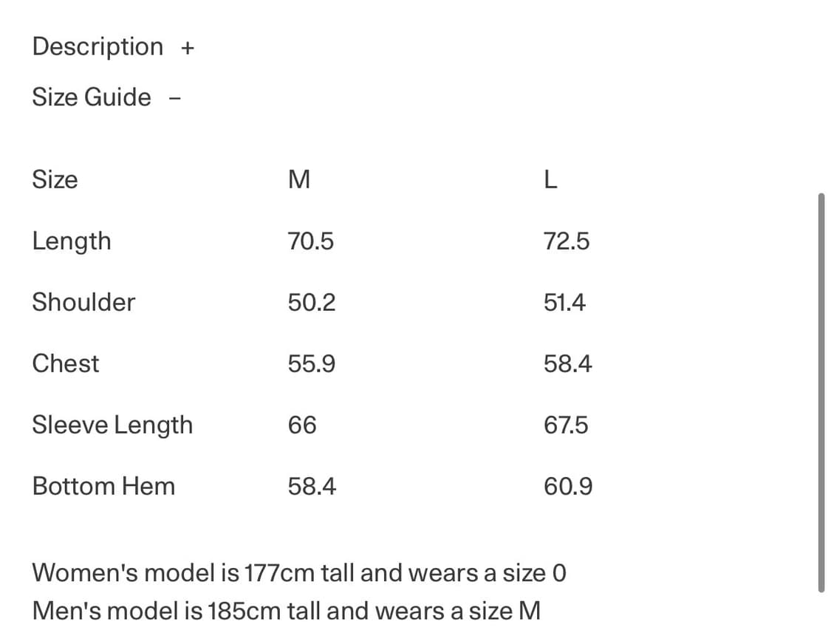Click the Size Guide heading text
831x644 pixels.
pyautogui.click(x=91, y=97)
